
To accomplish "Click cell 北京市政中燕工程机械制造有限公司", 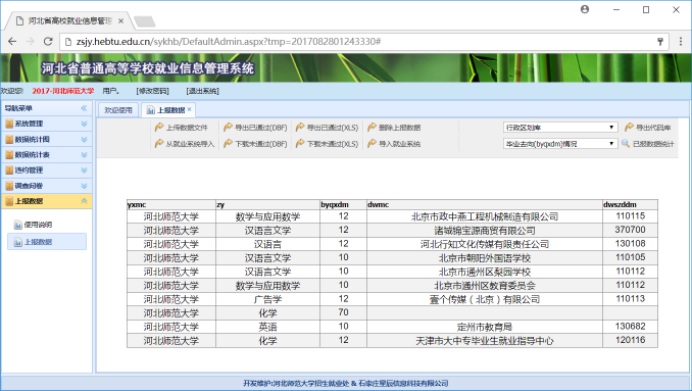I will pos(485,217).
